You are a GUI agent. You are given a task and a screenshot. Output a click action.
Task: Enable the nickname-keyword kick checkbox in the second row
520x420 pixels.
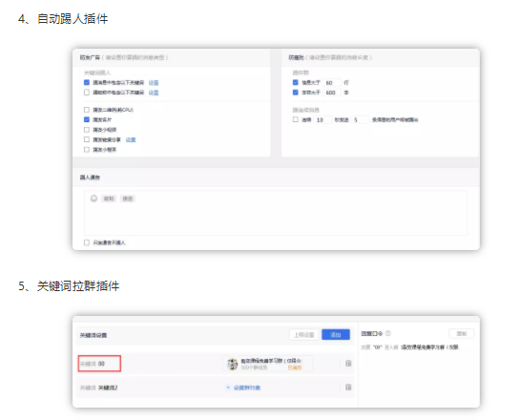87,93
